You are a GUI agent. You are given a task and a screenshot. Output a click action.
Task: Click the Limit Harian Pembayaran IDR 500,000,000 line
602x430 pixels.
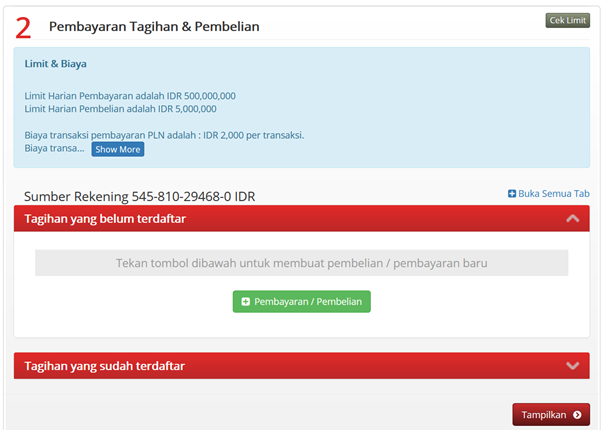coord(130,96)
